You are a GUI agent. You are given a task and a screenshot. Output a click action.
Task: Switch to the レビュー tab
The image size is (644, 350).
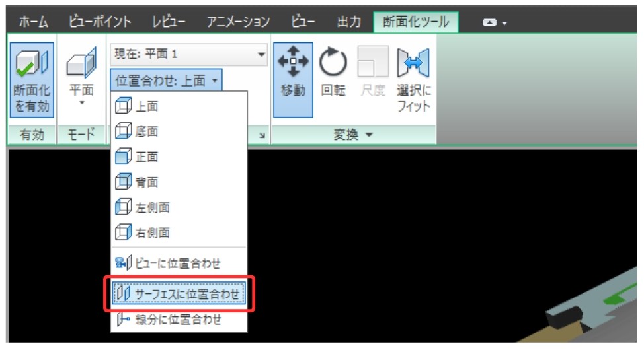pyautogui.click(x=169, y=22)
